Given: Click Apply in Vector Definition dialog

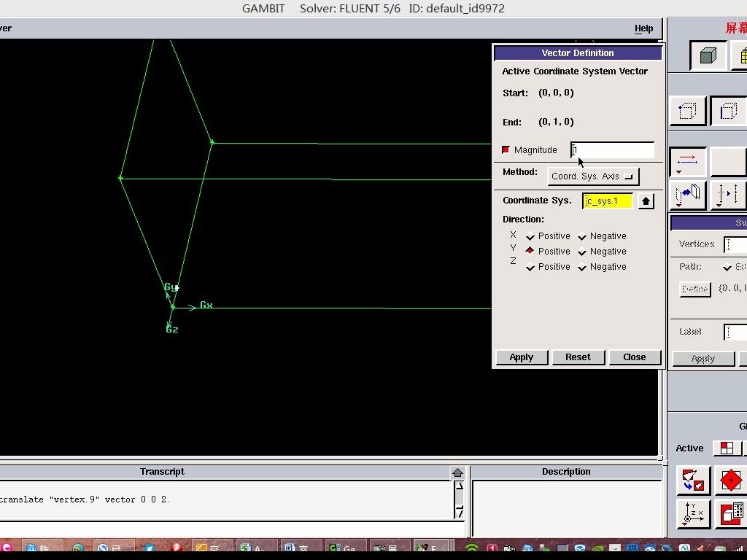Looking at the screenshot, I should pos(522,357).
